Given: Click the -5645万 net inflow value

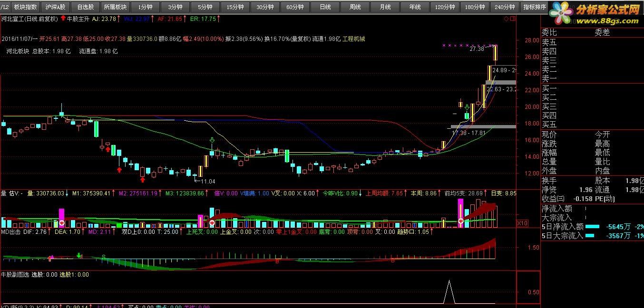Looking at the screenshot, I should pyautogui.click(x=618, y=227).
